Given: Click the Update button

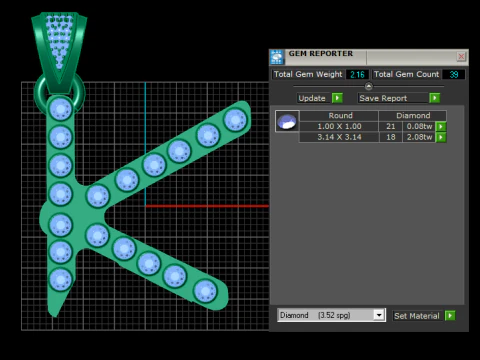Looking at the screenshot, I should [312, 98].
